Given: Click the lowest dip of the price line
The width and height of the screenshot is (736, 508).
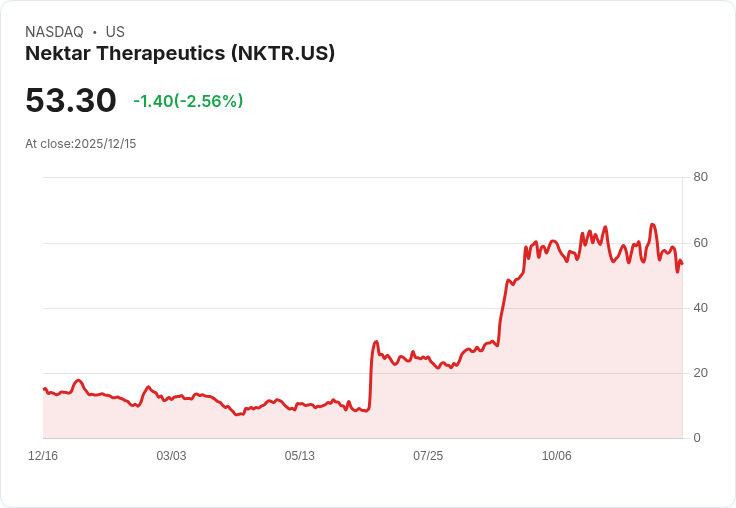Looking at the screenshot, I should (237, 414).
